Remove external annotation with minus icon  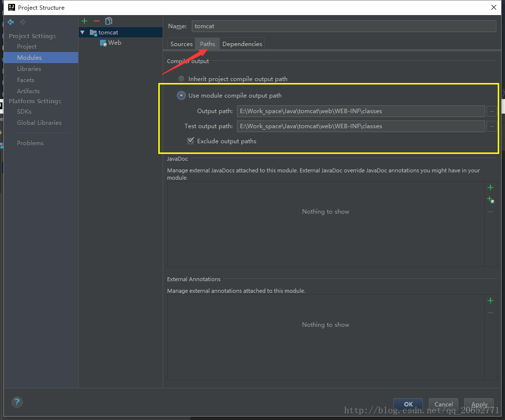pos(490,313)
